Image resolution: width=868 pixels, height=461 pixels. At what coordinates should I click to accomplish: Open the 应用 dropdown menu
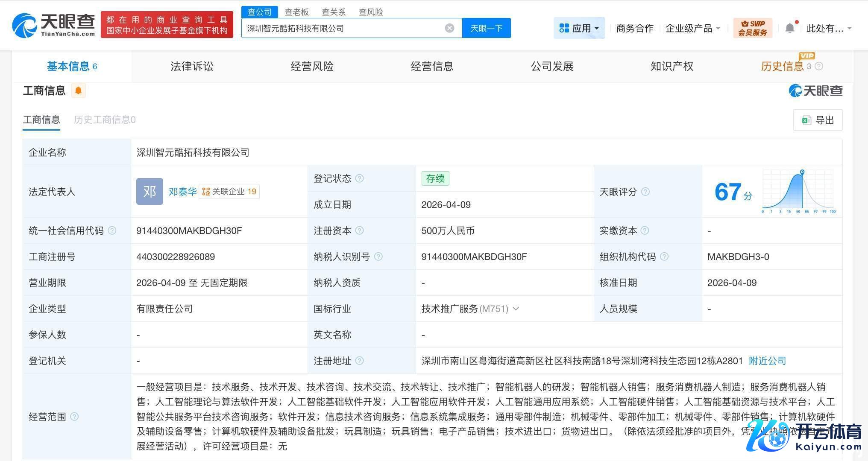tap(579, 28)
